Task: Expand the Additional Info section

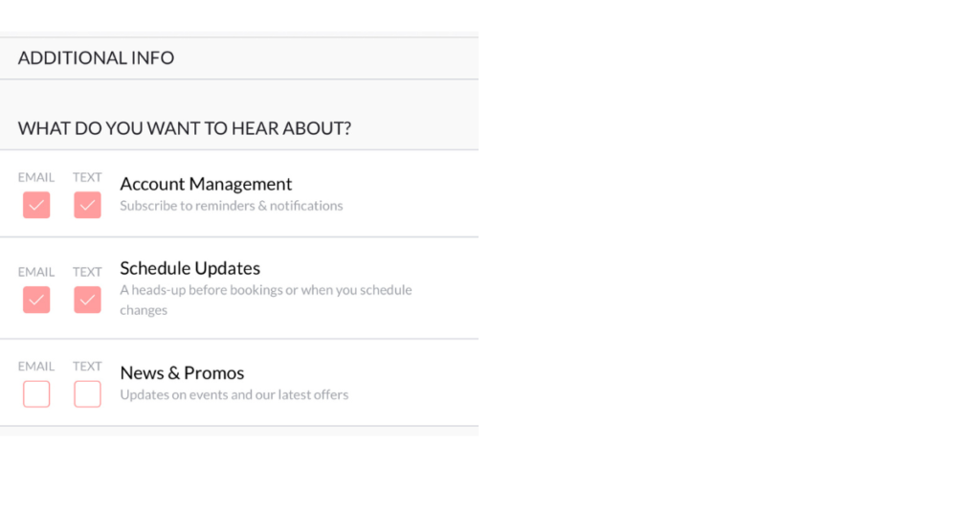Action: (x=96, y=58)
